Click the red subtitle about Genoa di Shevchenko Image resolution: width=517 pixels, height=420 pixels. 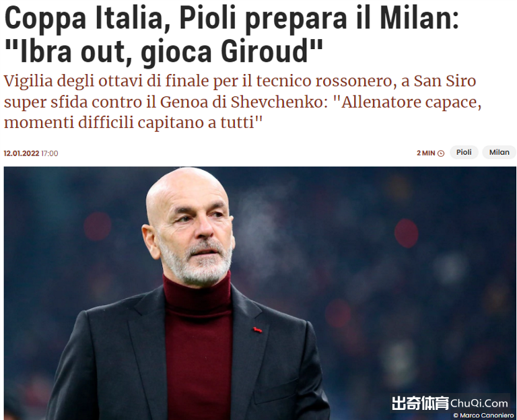pyautogui.click(x=242, y=102)
